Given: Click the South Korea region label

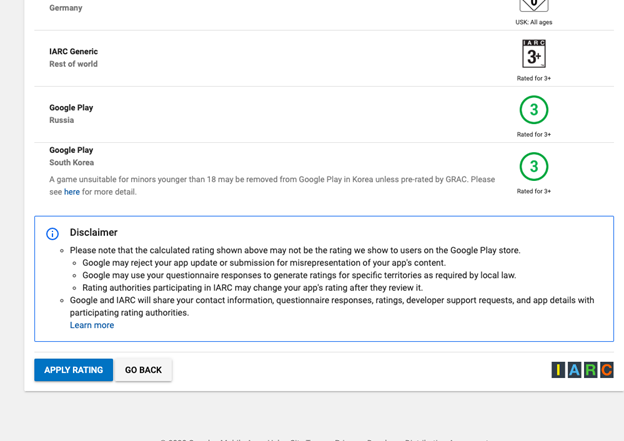Looking at the screenshot, I should [x=72, y=162].
